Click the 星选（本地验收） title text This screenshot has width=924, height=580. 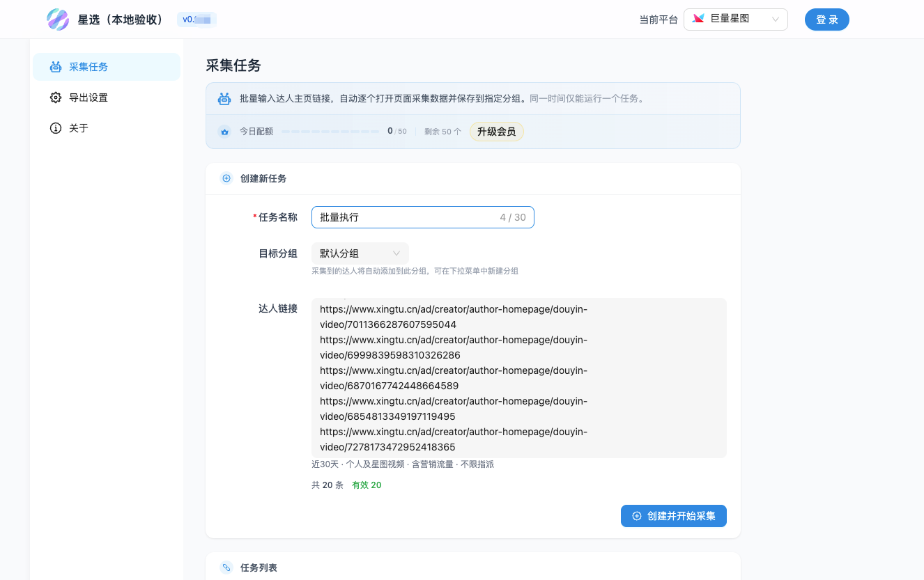click(x=122, y=19)
